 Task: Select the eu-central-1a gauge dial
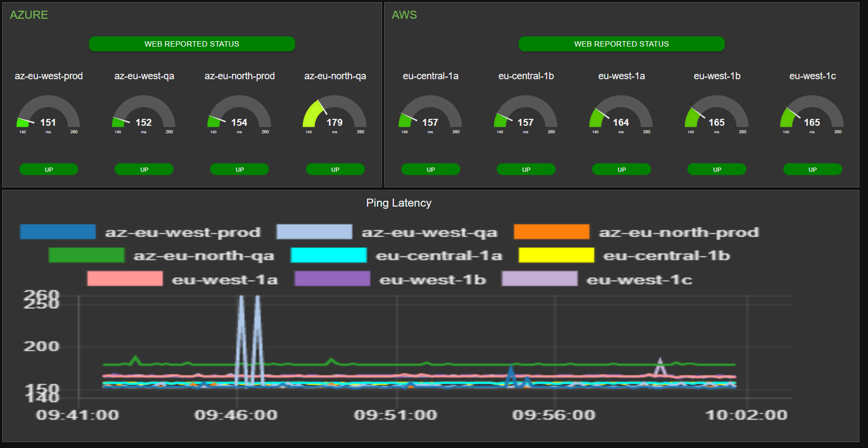pos(430,114)
